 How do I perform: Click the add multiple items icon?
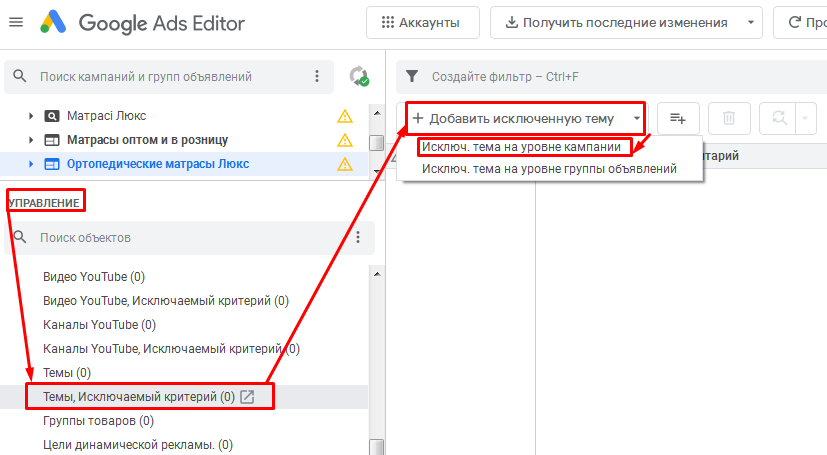[x=677, y=119]
